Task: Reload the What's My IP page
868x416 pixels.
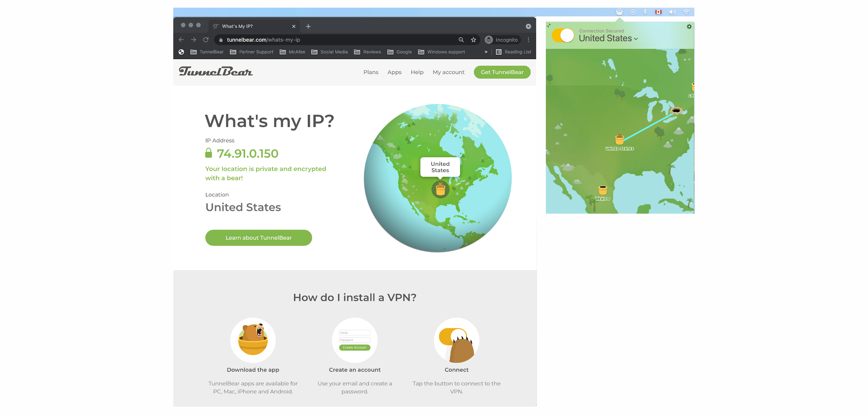Action: coord(206,40)
